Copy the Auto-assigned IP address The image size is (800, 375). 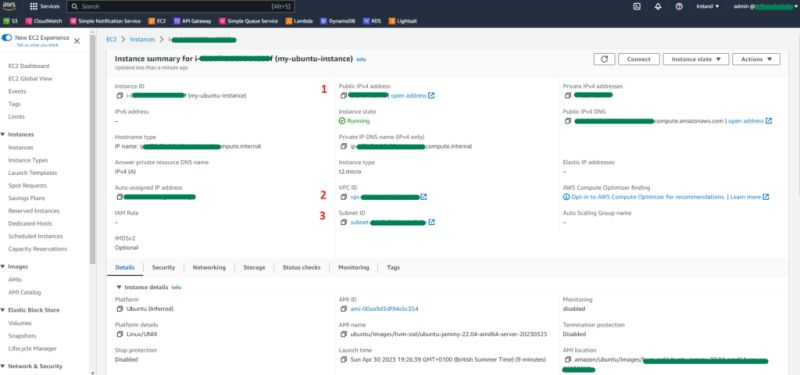[119, 197]
